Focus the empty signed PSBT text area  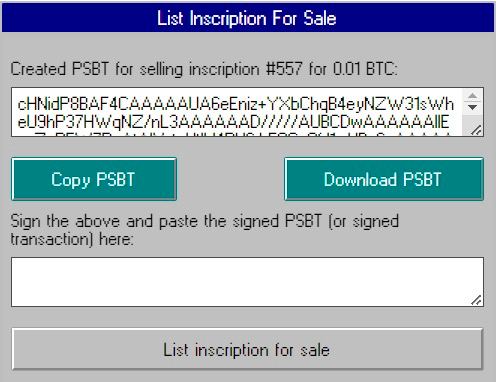click(247, 282)
